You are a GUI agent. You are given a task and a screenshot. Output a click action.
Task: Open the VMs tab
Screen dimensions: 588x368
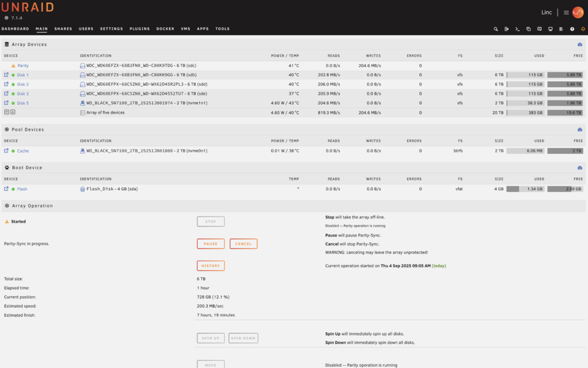[x=186, y=29]
